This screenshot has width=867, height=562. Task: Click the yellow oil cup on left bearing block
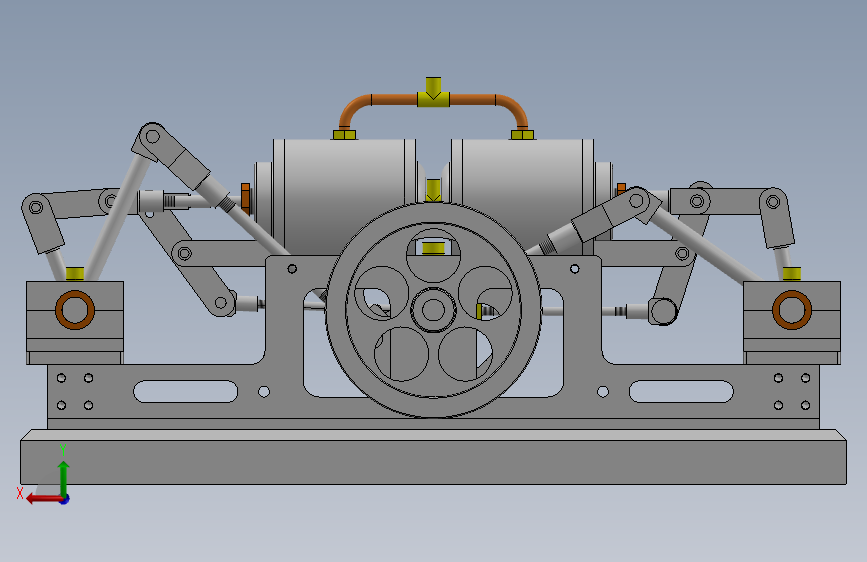75,274
